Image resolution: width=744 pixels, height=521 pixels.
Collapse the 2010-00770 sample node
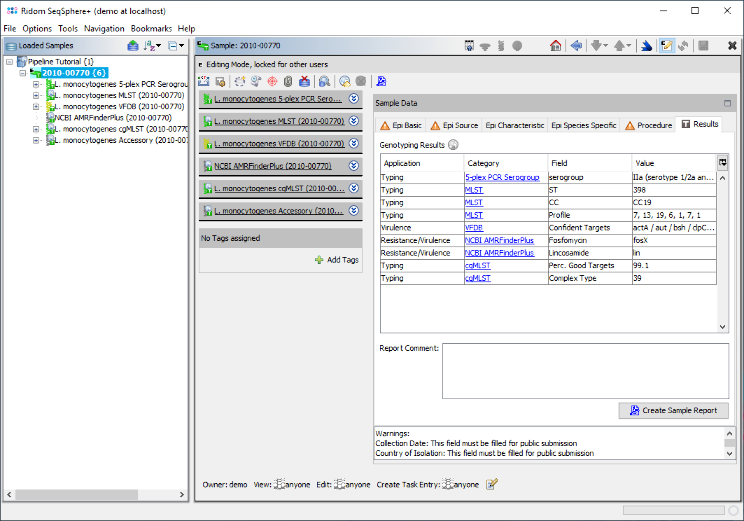22,73
